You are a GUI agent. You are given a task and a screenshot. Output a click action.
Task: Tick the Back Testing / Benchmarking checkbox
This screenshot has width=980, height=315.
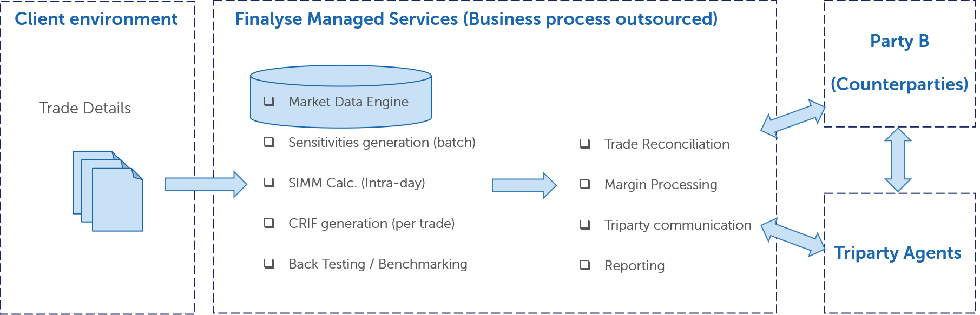pos(269,264)
